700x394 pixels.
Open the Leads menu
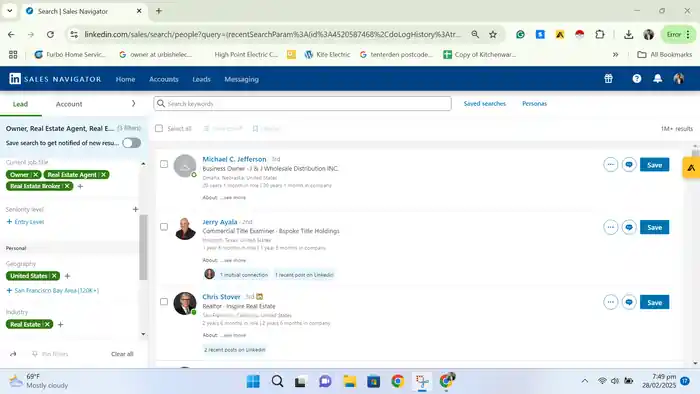[x=201, y=79]
